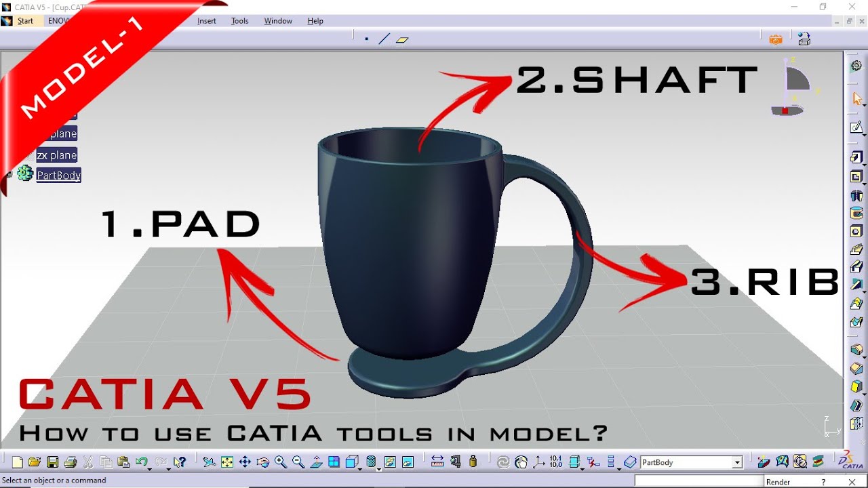The height and width of the screenshot is (488, 868).
Task: Open the Help menu
Action: [x=315, y=21]
